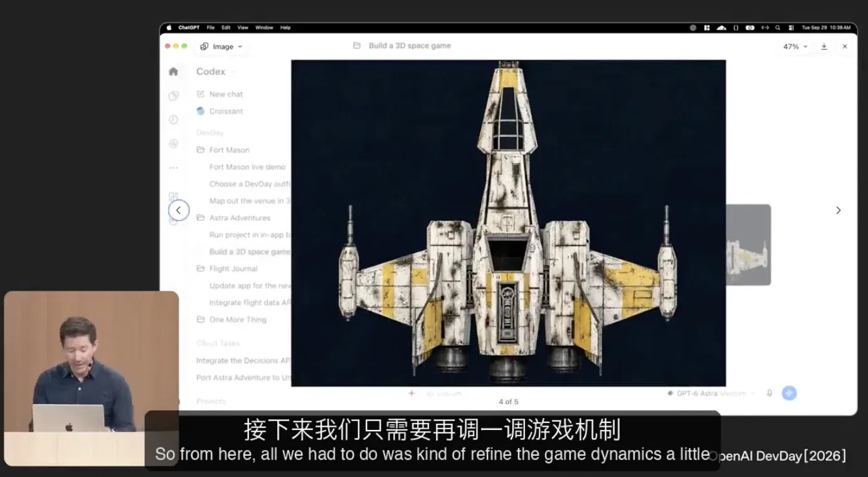Click the date and time in menu bar
This screenshot has width=868, height=477.
coord(826,28)
